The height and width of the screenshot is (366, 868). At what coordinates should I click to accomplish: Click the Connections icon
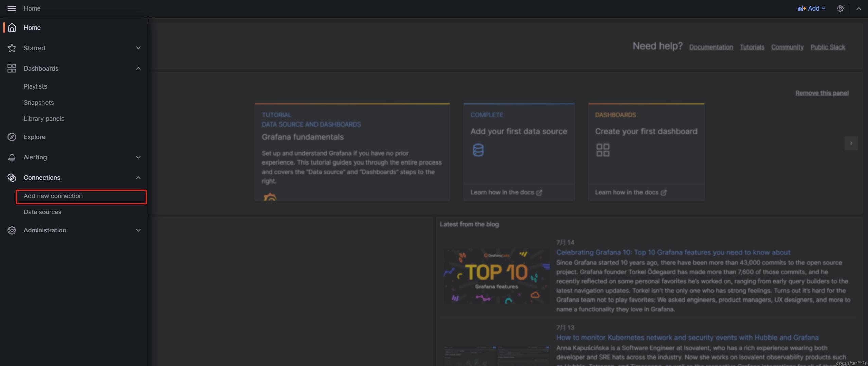[12, 177]
